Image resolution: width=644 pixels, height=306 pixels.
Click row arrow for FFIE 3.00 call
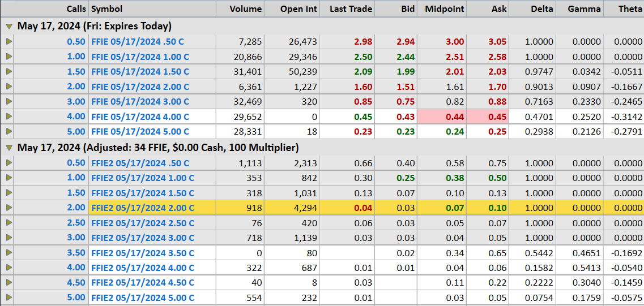click(8, 102)
